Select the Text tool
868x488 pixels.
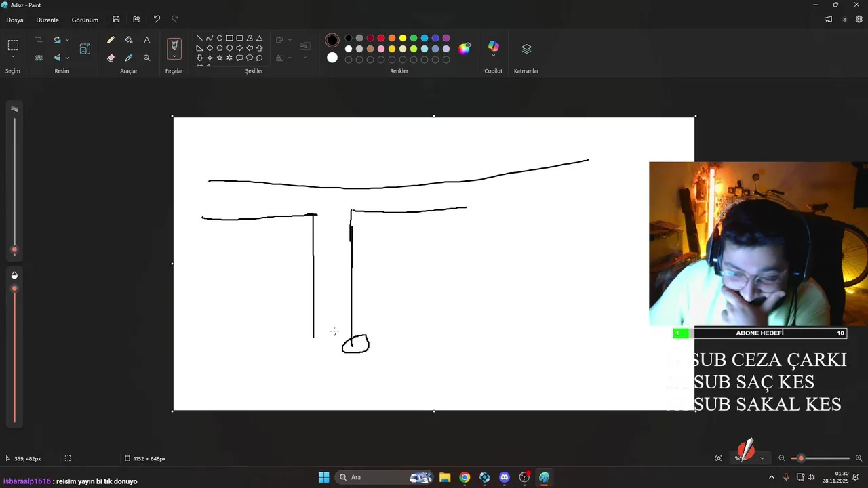point(146,40)
